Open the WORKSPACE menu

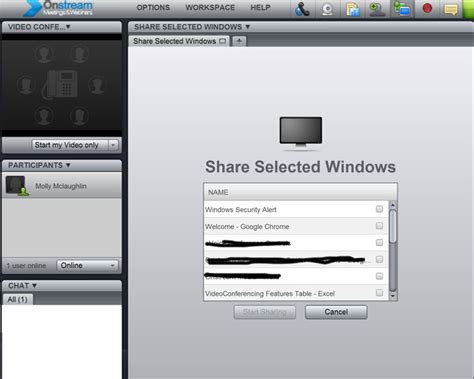pos(210,7)
